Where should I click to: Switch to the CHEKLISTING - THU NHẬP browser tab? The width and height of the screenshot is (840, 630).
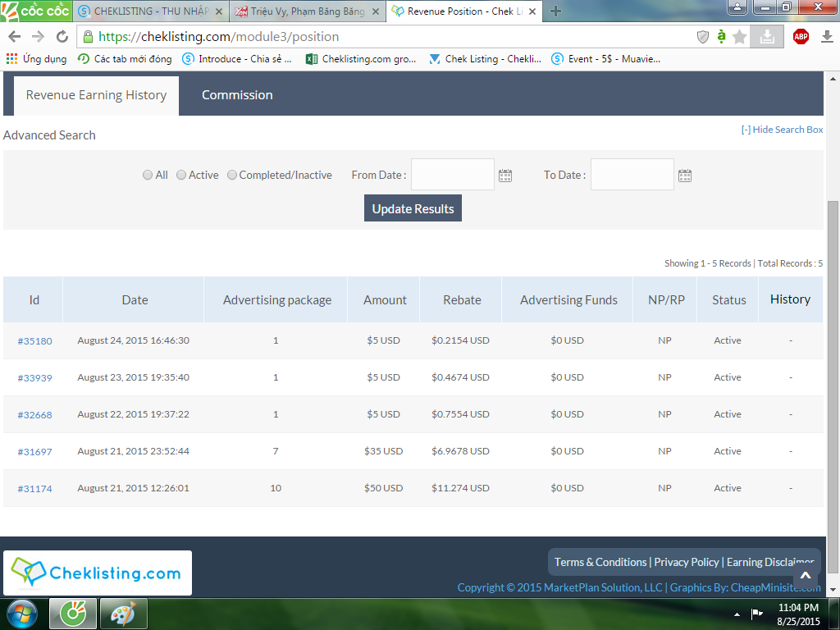tap(148, 11)
